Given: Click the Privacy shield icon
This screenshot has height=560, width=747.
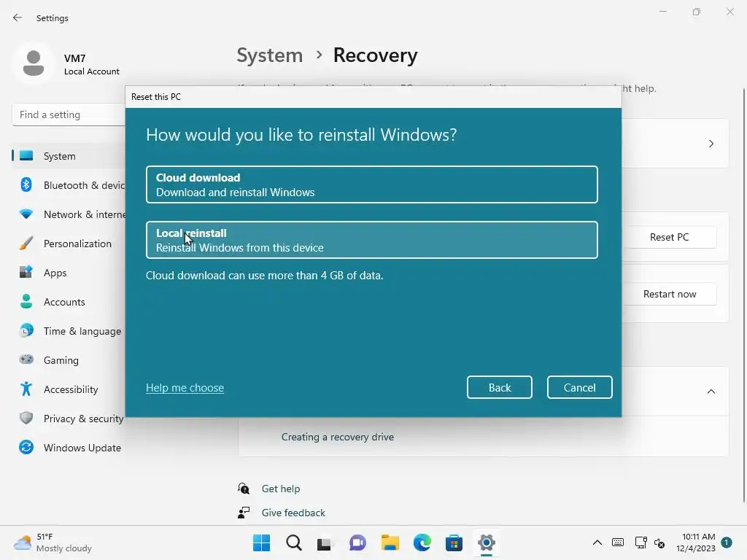Looking at the screenshot, I should click(x=26, y=418).
